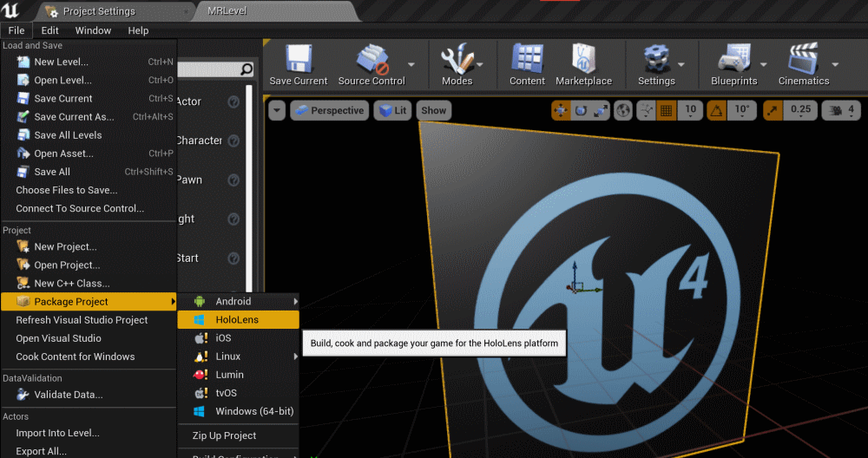Screen dimensions: 868x458
Task: Select Save Current As... menu entry
Action: coord(89,117)
